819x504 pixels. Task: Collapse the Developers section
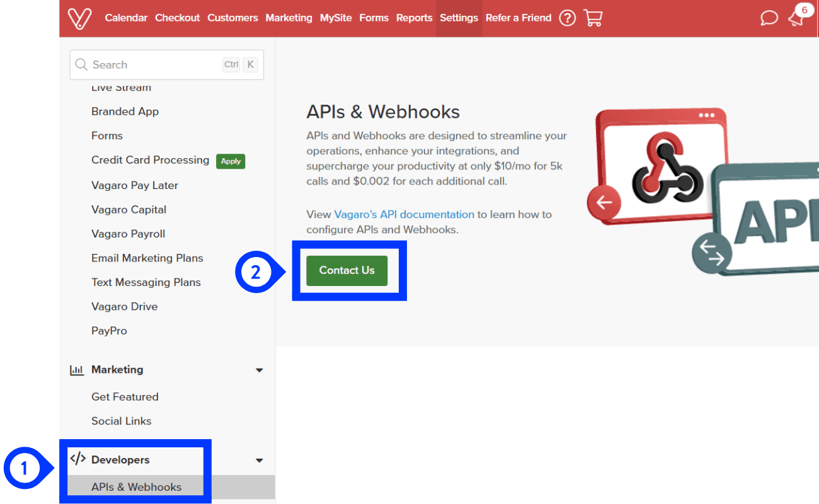tap(259, 460)
